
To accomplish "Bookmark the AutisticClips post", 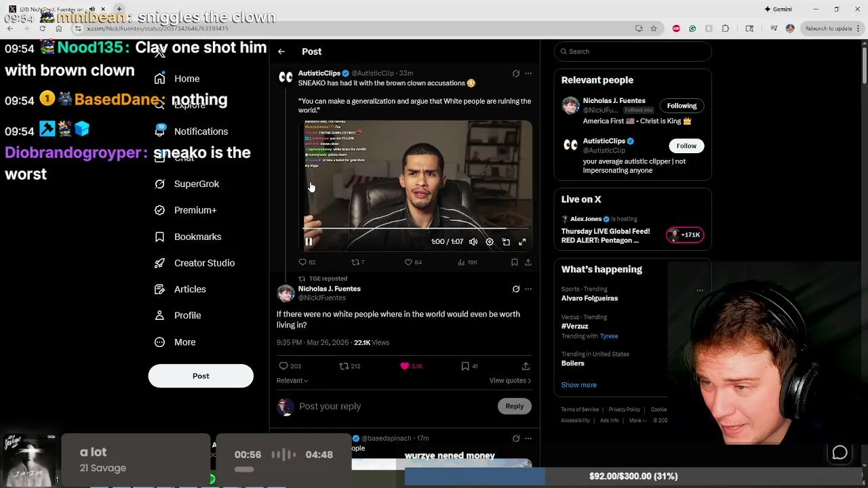I will pyautogui.click(x=514, y=262).
